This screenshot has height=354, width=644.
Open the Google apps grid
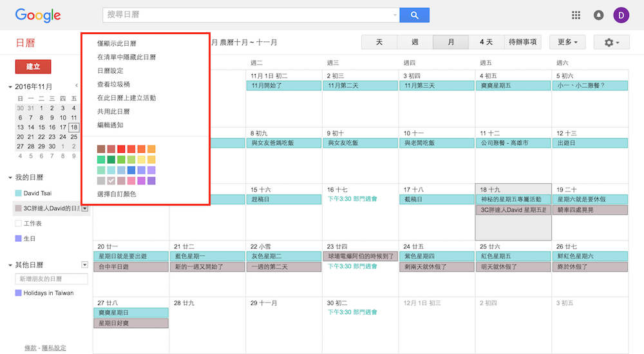(x=576, y=15)
